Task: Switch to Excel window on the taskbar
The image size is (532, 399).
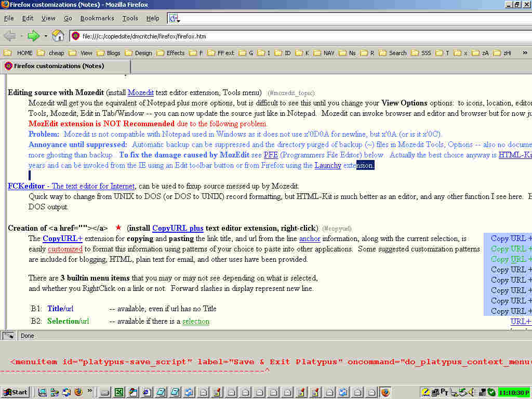Action: (x=119, y=392)
